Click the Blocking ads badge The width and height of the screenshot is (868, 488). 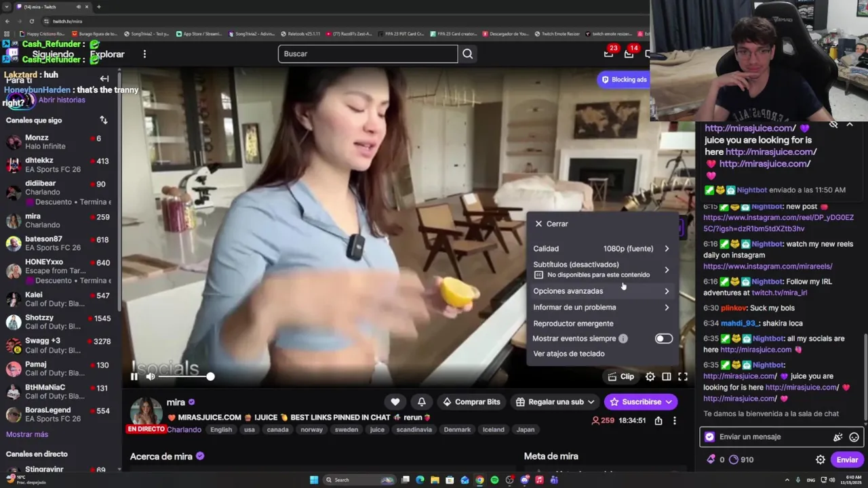(624, 79)
